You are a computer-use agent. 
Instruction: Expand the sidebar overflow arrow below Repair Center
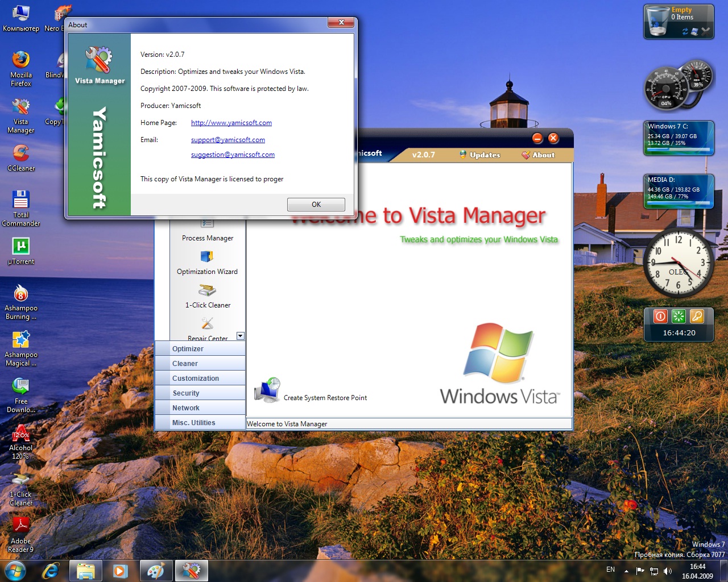[x=240, y=336]
